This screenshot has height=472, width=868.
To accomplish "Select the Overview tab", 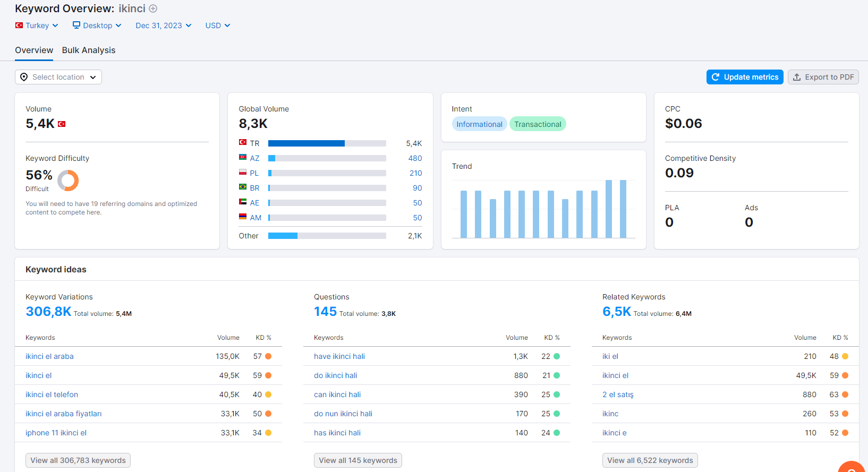I will (34, 50).
